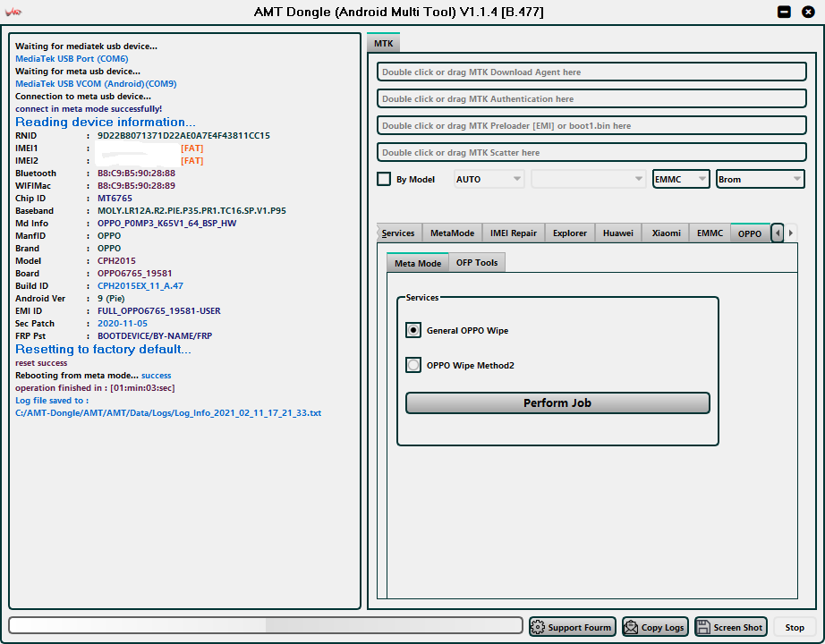Open the IMEI Repair tab
Image resolution: width=825 pixels, height=644 pixels.
point(514,233)
